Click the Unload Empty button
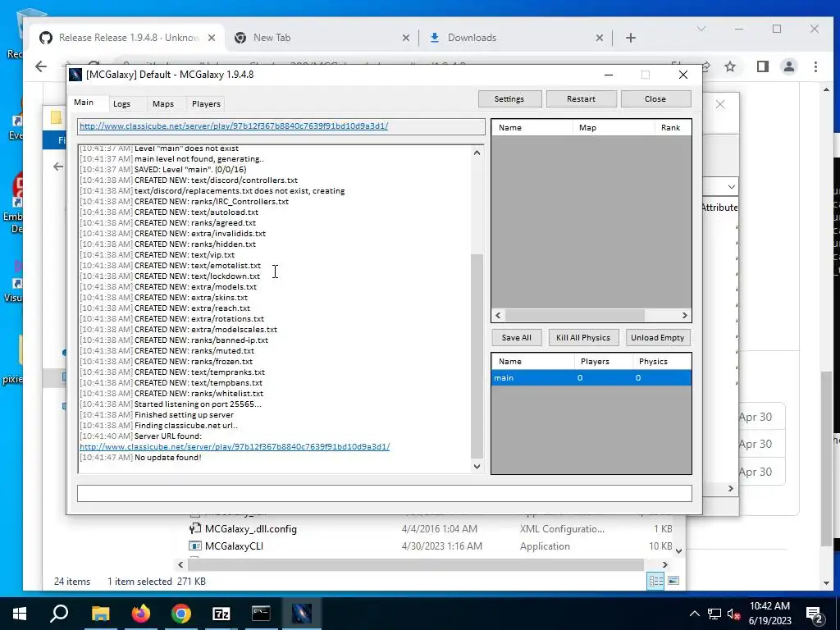The width and height of the screenshot is (840, 630). tap(657, 337)
